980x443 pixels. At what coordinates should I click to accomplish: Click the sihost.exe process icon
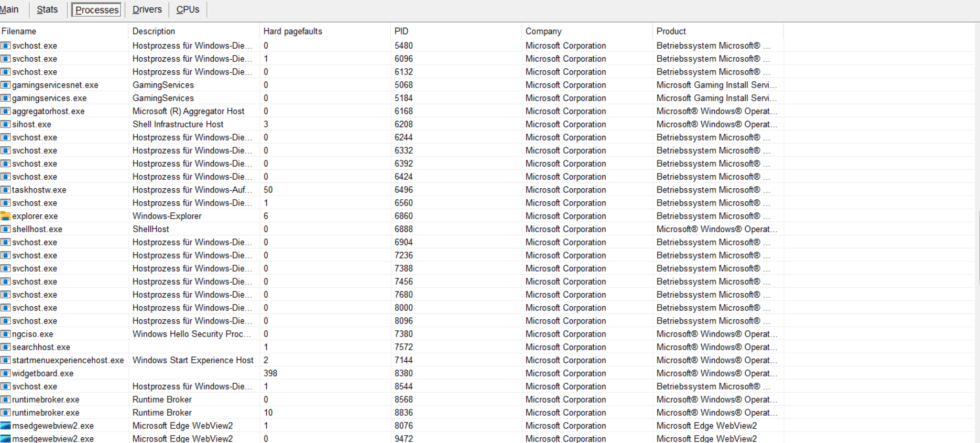5,124
